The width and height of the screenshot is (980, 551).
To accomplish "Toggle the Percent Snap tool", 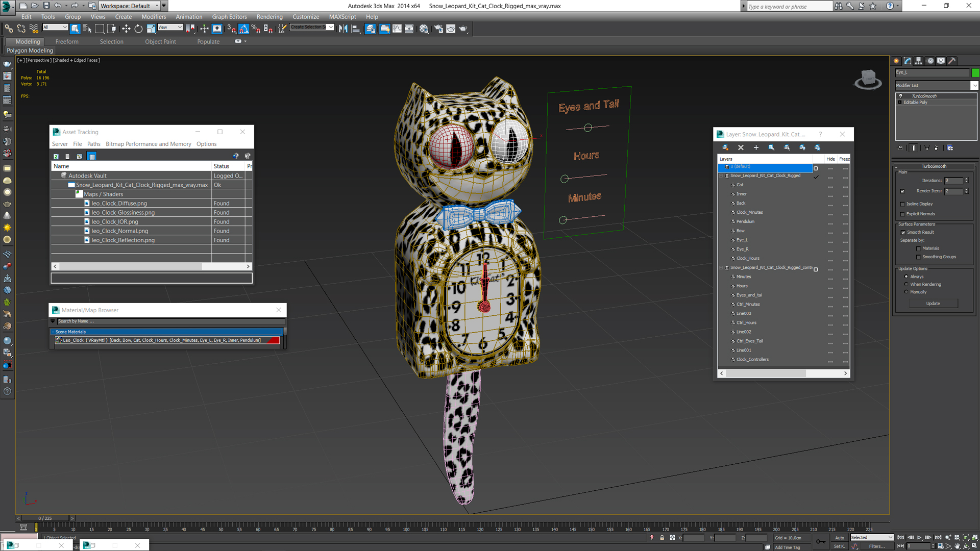I will (256, 29).
